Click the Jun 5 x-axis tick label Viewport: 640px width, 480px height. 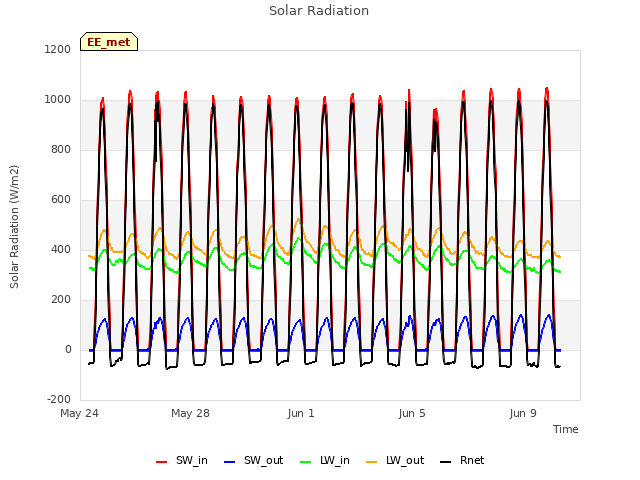[412, 413]
